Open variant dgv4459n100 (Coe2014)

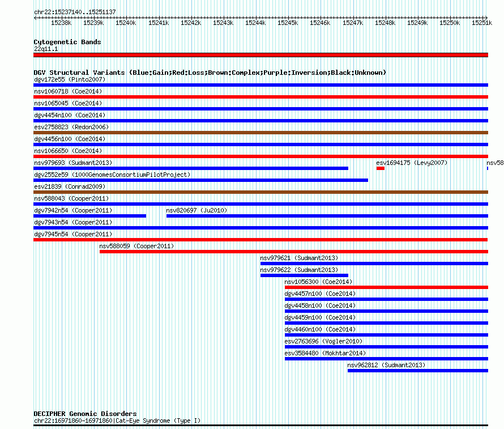pyautogui.click(x=320, y=317)
